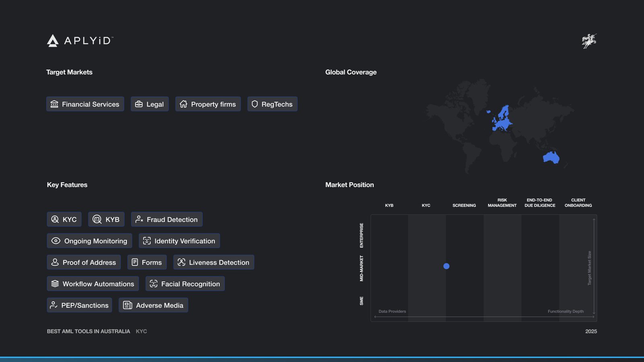Screen dimensions: 644x362
Task: Click the house icon in Property firms
Action: click(x=184, y=104)
